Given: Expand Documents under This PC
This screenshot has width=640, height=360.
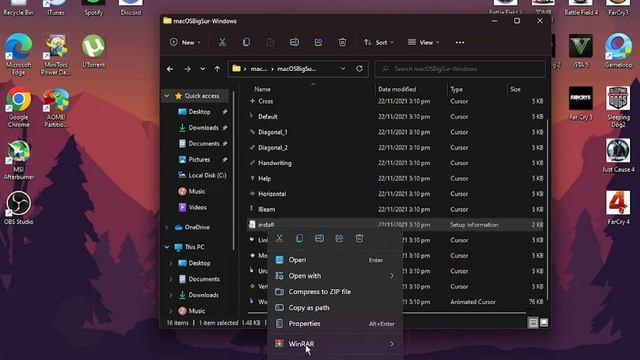Looking at the screenshot, I should [x=171, y=279].
